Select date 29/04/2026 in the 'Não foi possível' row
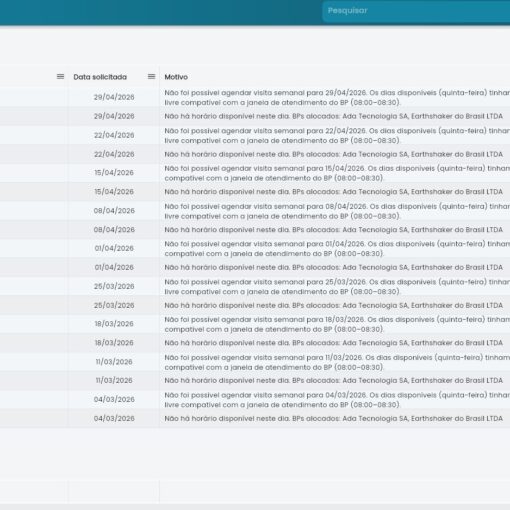This screenshot has width=510, height=510. 114,97
